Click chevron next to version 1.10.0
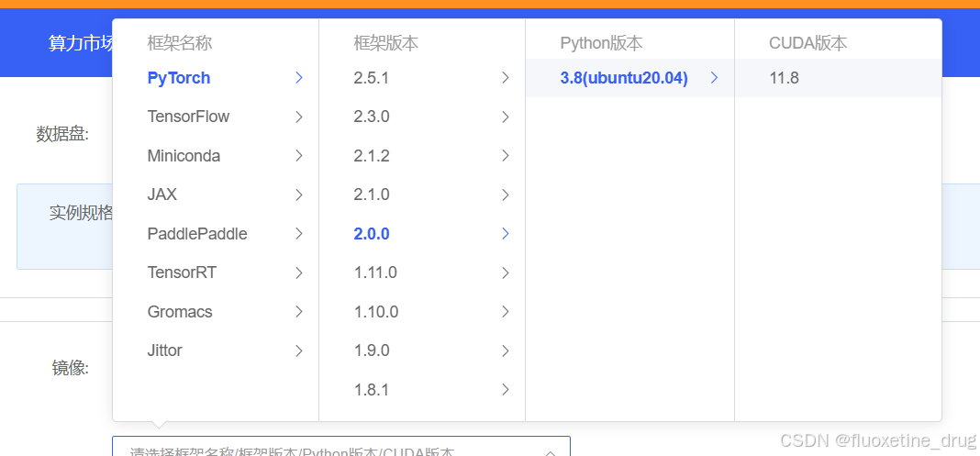This screenshot has height=456, width=980. [x=506, y=311]
